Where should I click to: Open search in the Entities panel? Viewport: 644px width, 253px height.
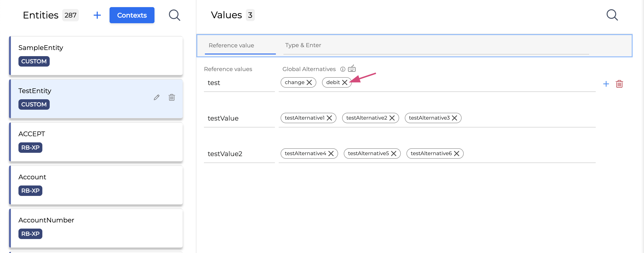coord(174,15)
